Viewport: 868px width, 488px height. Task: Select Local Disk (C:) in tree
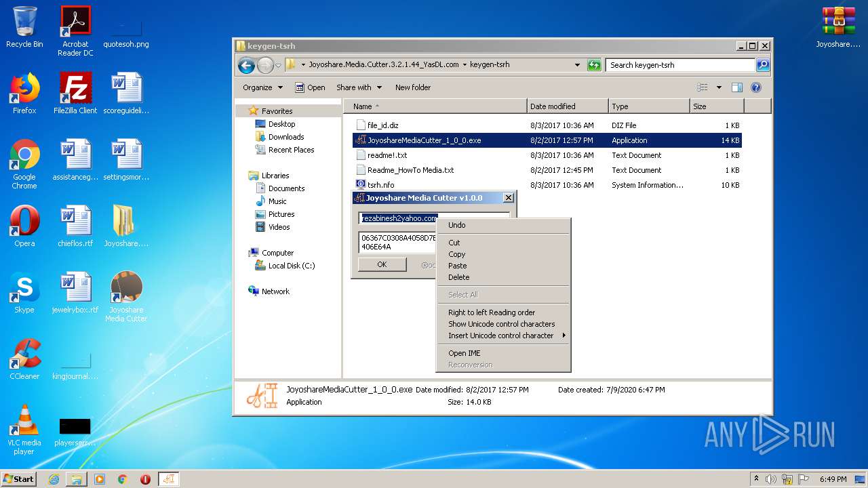[291, 266]
